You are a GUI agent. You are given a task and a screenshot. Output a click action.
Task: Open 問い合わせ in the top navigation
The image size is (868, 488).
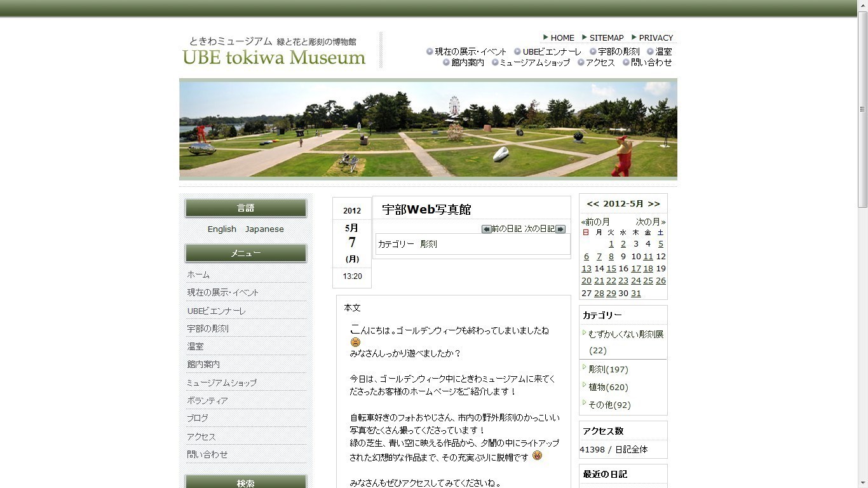[x=651, y=63]
